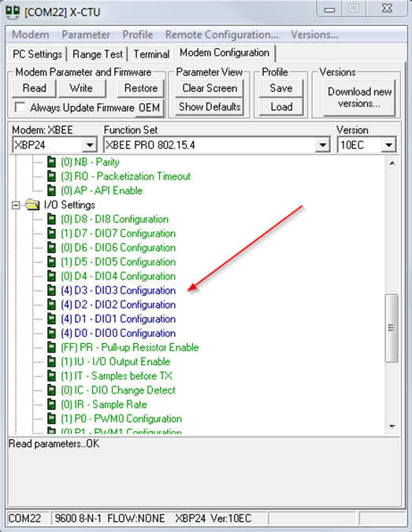Select (1) D7 - DIO7 Configuration row
The image size is (412, 532).
pos(118,234)
